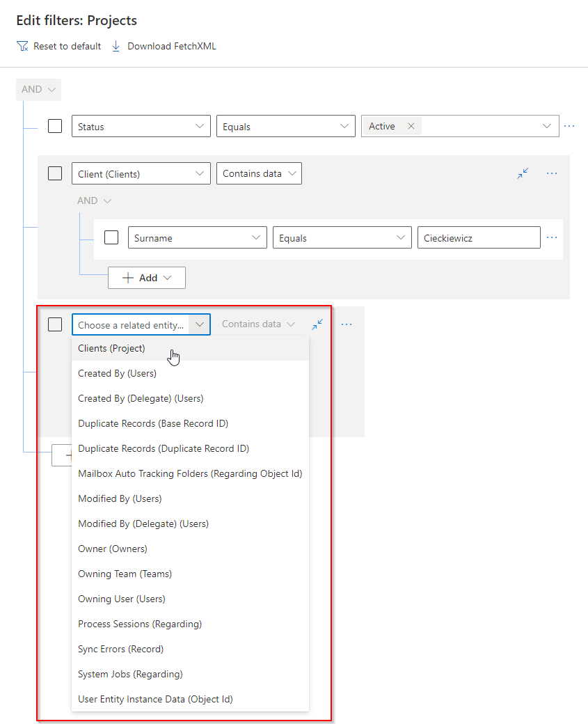Tick the Client (Clients) row checkbox
The width and height of the screenshot is (588, 724).
tap(55, 173)
